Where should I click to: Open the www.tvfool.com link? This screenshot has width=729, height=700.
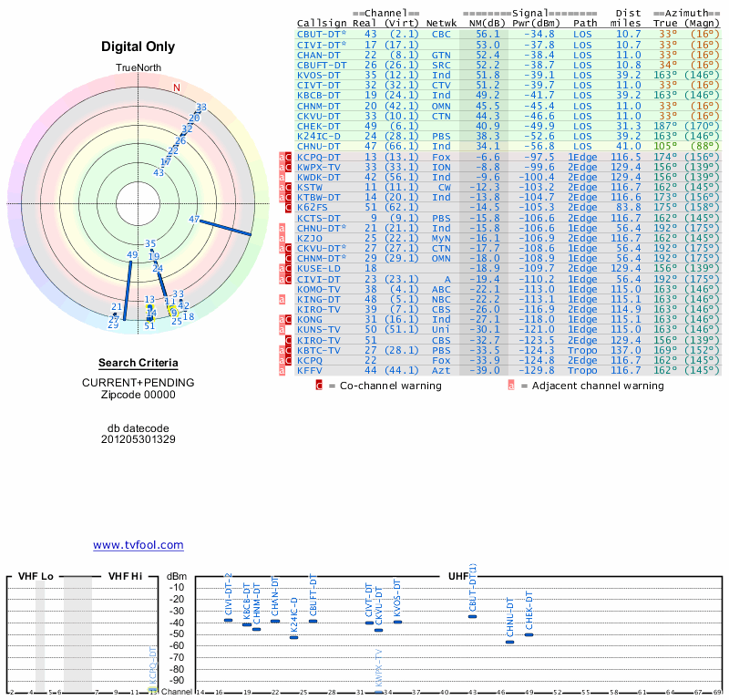tap(139, 545)
